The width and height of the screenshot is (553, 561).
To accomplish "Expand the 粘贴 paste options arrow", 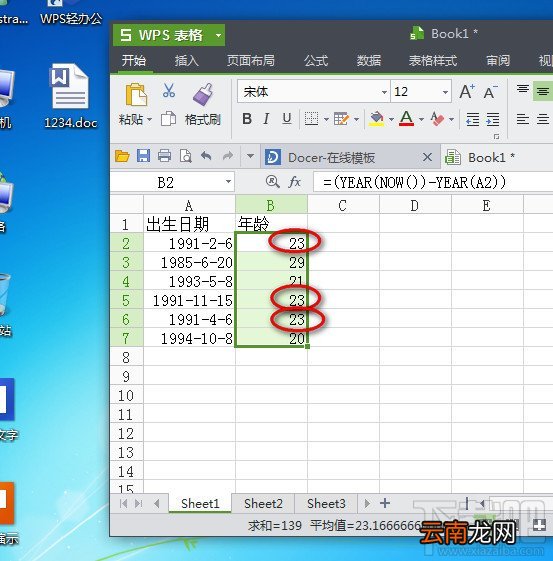I will [150, 119].
